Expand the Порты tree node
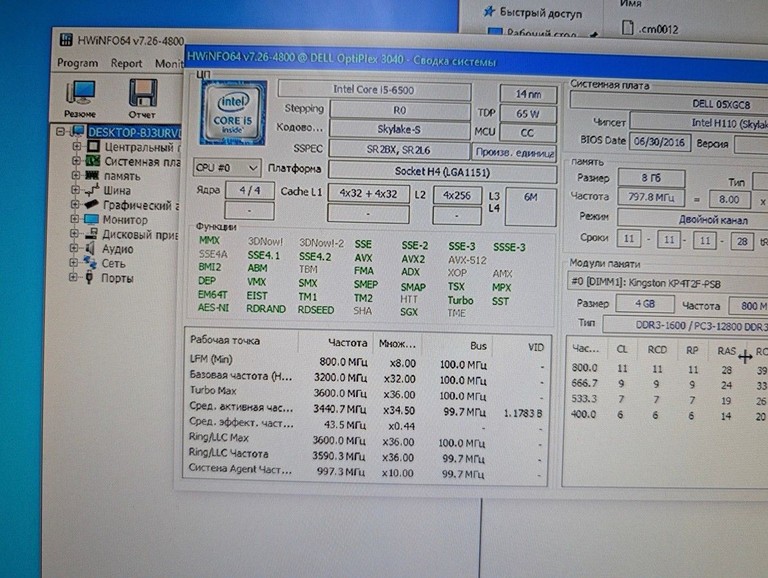Screen dimensions: 768x578 click(x=73, y=277)
